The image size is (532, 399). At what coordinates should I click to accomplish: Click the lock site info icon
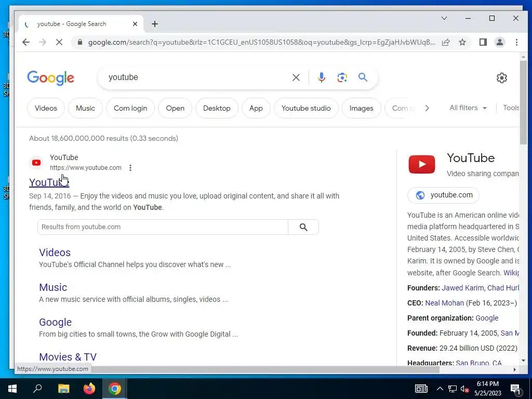click(80, 42)
